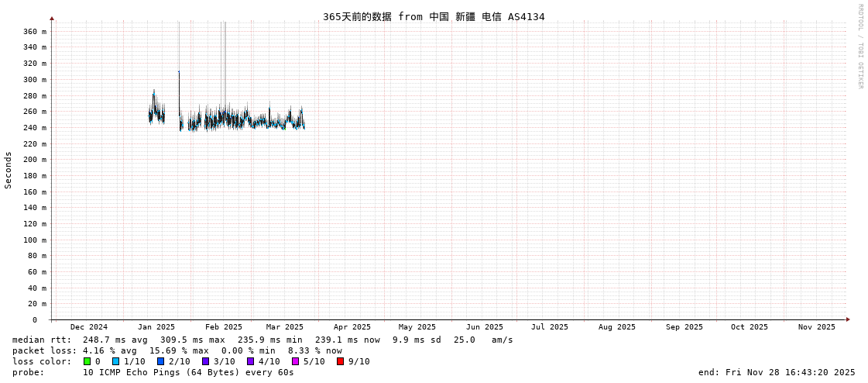Click the chart title mentioning AS4134

[x=434, y=16]
